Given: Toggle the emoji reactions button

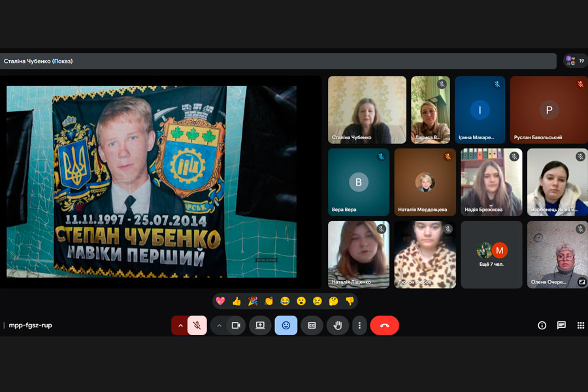Looking at the screenshot, I should pyautogui.click(x=286, y=325).
